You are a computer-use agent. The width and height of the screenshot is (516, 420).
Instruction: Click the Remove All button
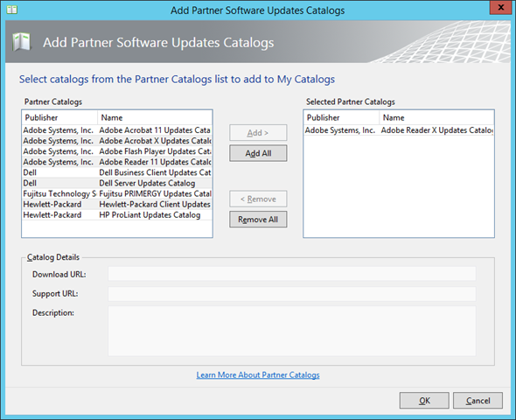258,220
